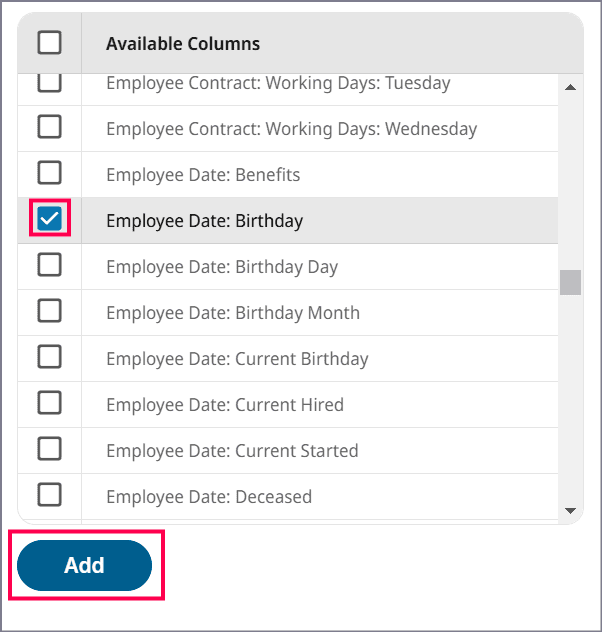Click the Available Columns header label

coord(183,44)
